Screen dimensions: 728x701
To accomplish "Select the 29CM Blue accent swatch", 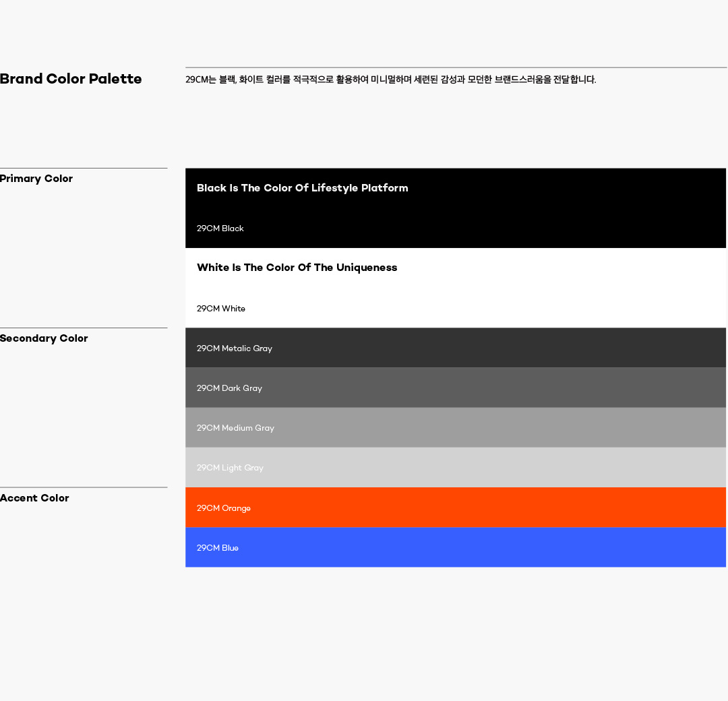I will (456, 547).
